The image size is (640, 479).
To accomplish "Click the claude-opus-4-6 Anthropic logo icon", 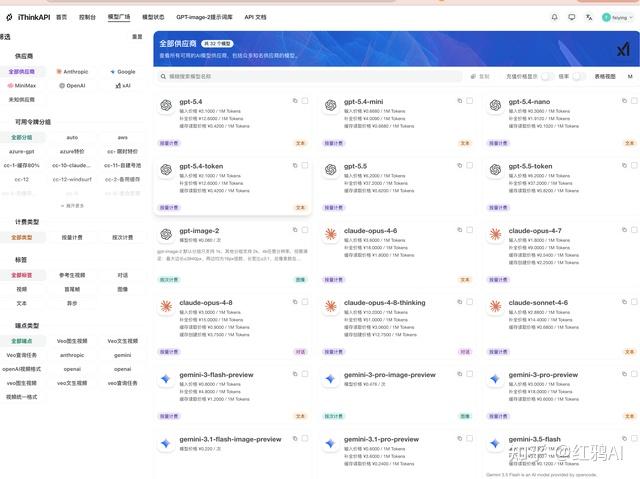I will pos(331,234).
